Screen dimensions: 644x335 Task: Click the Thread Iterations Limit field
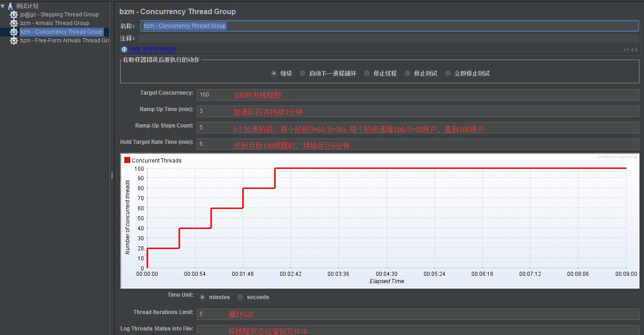coord(418,314)
